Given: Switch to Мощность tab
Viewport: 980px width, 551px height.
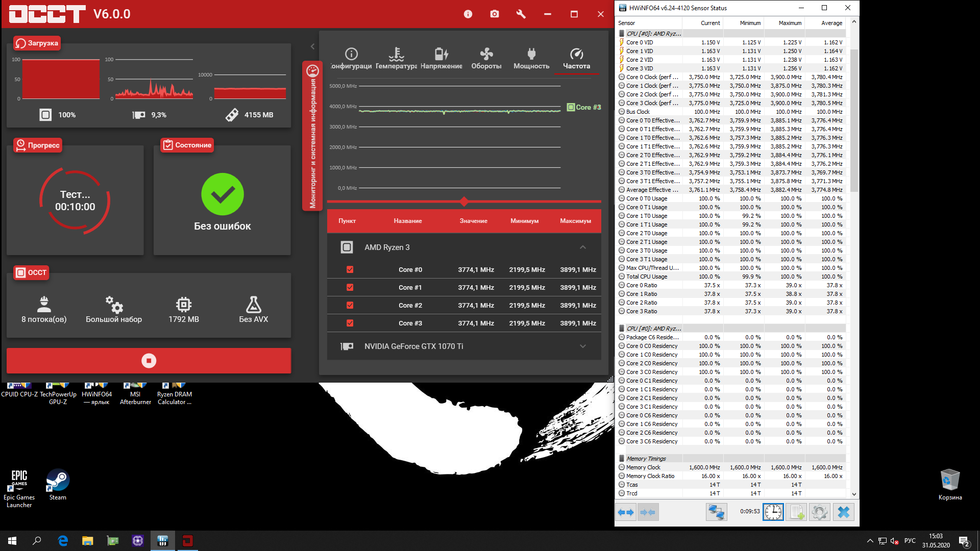Looking at the screenshot, I should coord(531,58).
